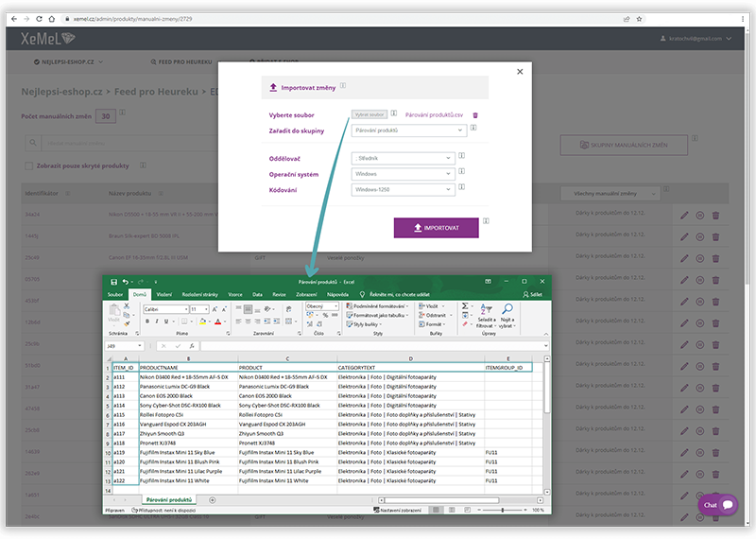This screenshot has width=756, height=539.
Task: Undo last action in Excel
Action: click(126, 282)
